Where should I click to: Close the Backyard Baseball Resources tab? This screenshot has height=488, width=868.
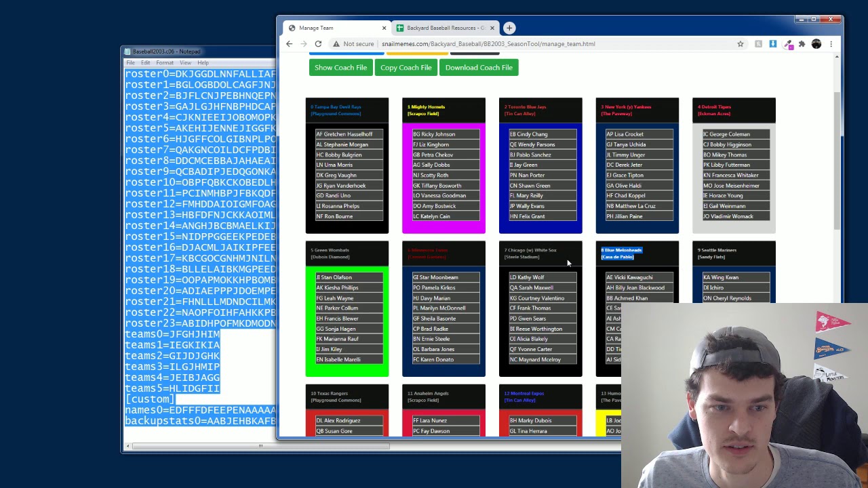pos(492,28)
